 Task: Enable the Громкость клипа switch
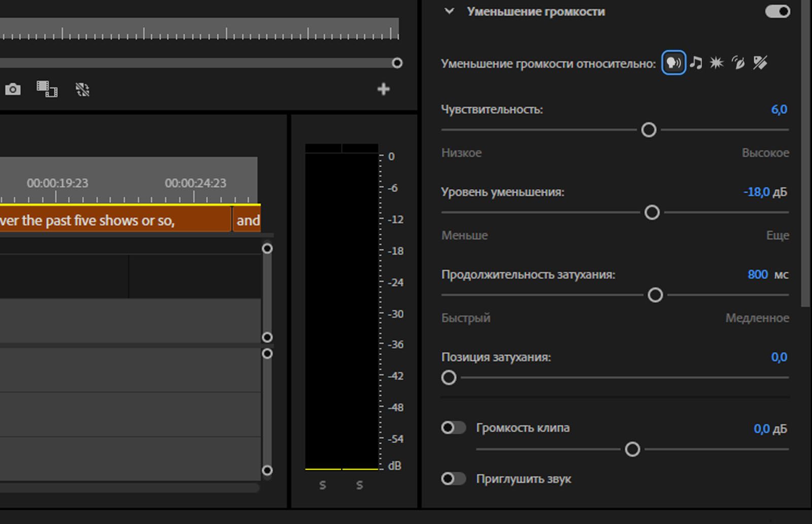[453, 428]
